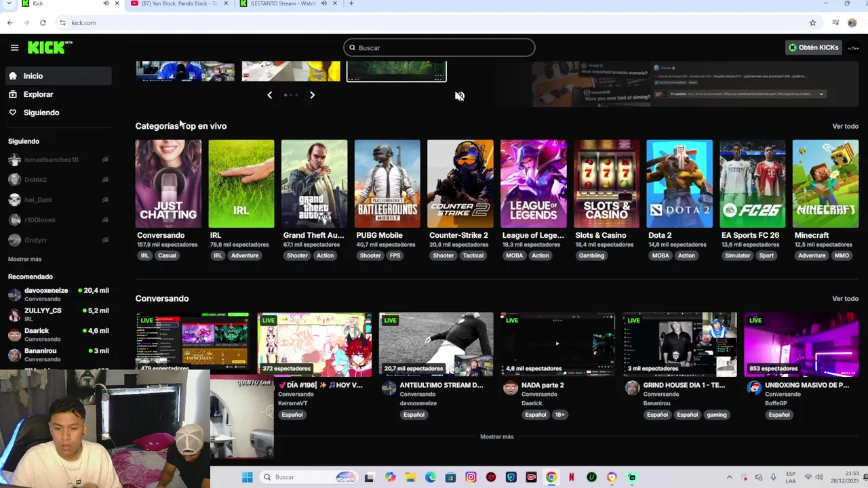The image size is (868, 488).
Task: Open site information icon beside kick.com
Action: [62, 22]
